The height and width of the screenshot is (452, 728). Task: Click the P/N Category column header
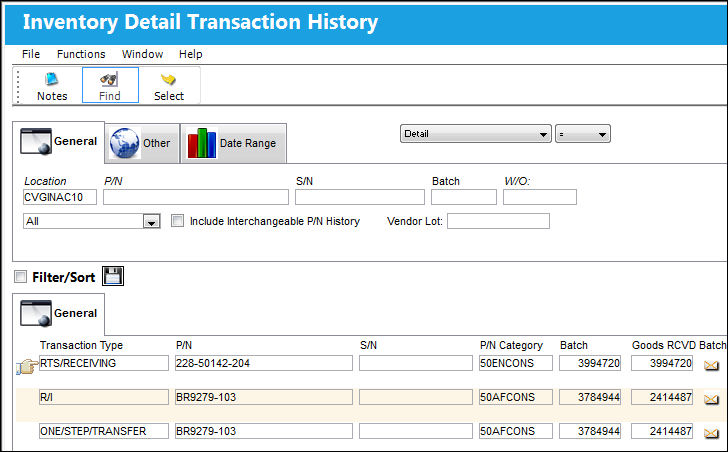click(x=511, y=345)
